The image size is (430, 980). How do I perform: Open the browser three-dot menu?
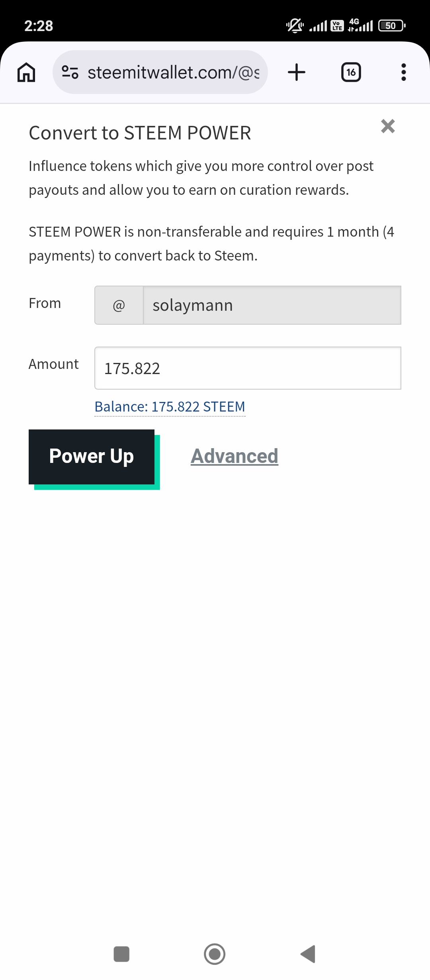point(403,73)
